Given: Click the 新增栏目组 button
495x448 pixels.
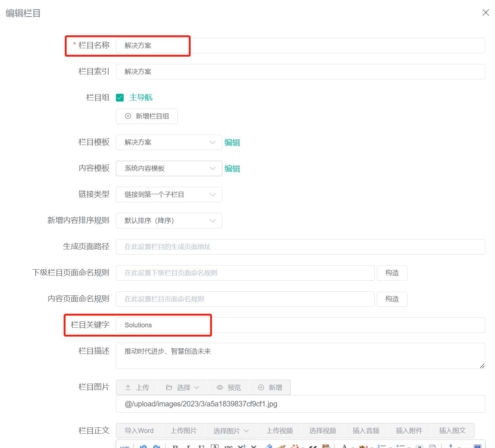Looking at the screenshot, I should pos(146,116).
